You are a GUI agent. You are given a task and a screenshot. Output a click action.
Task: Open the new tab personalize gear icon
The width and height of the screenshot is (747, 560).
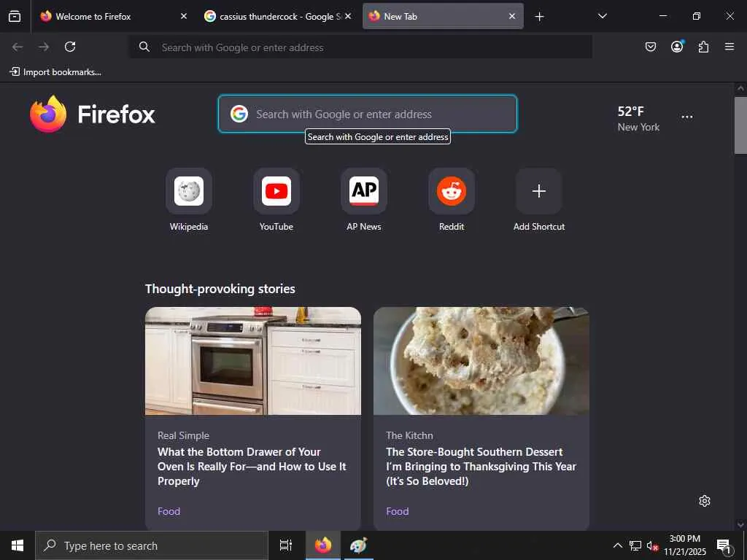pos(705,501)
